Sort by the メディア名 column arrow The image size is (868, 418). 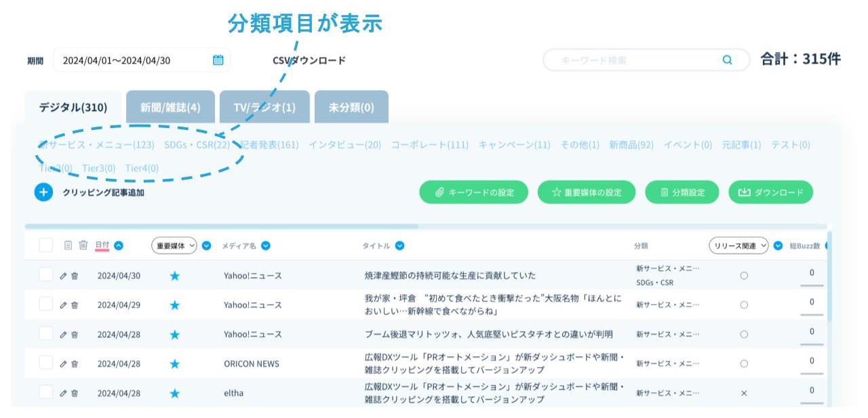(266, 246)
